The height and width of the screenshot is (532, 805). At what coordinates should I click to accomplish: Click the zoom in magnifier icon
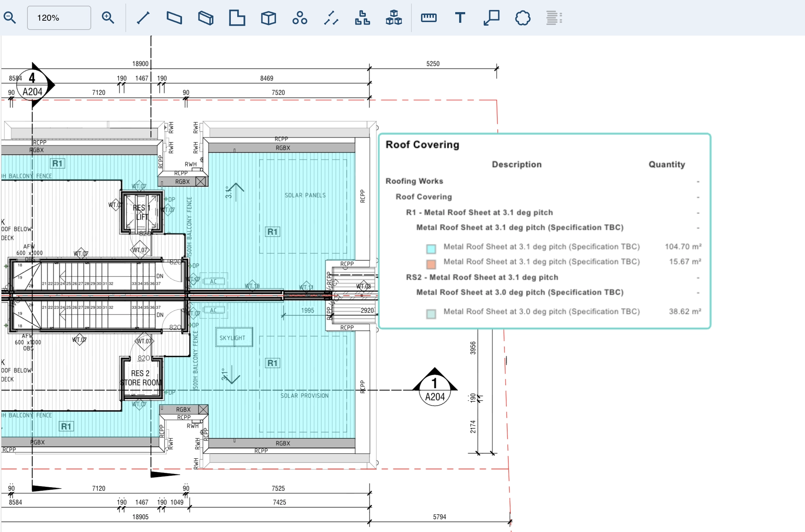coord(108,17)
